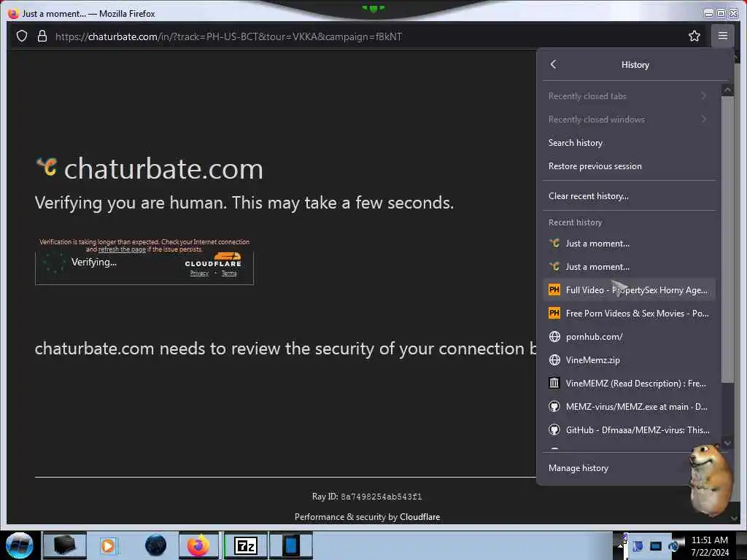The height and width of the screenshot is (560, 747).
Task: Click the Verifying spinner indicator
Action: 54,262
